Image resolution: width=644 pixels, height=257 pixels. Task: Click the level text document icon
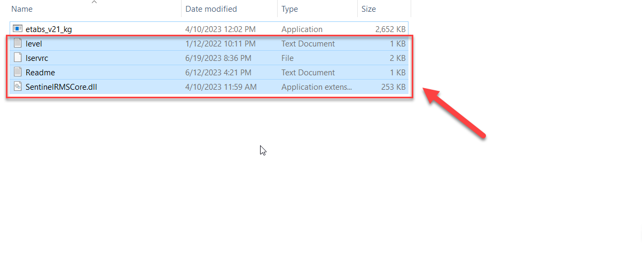coord(18,43)
